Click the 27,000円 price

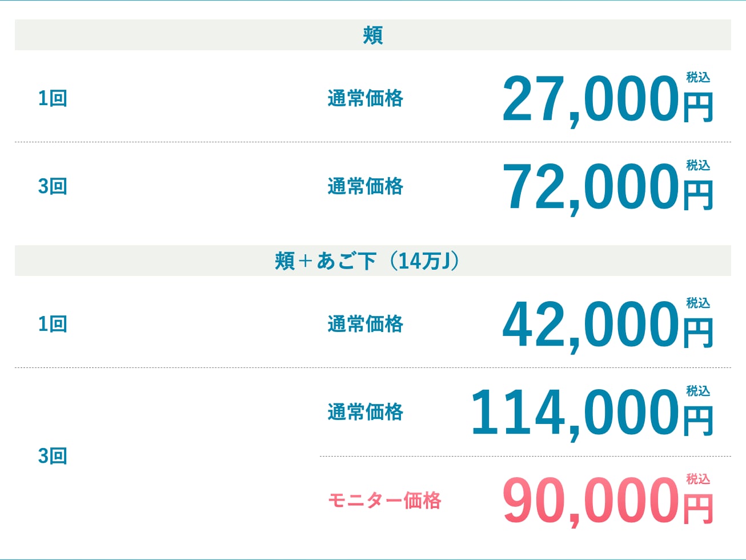608,99
